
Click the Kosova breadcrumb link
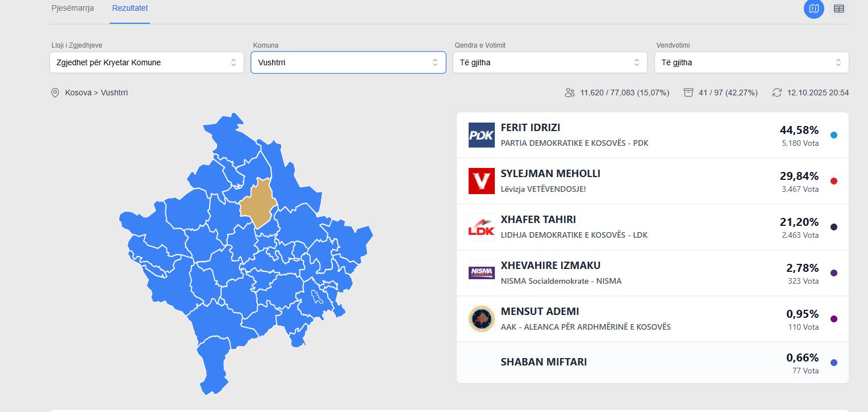click(78, 93)
